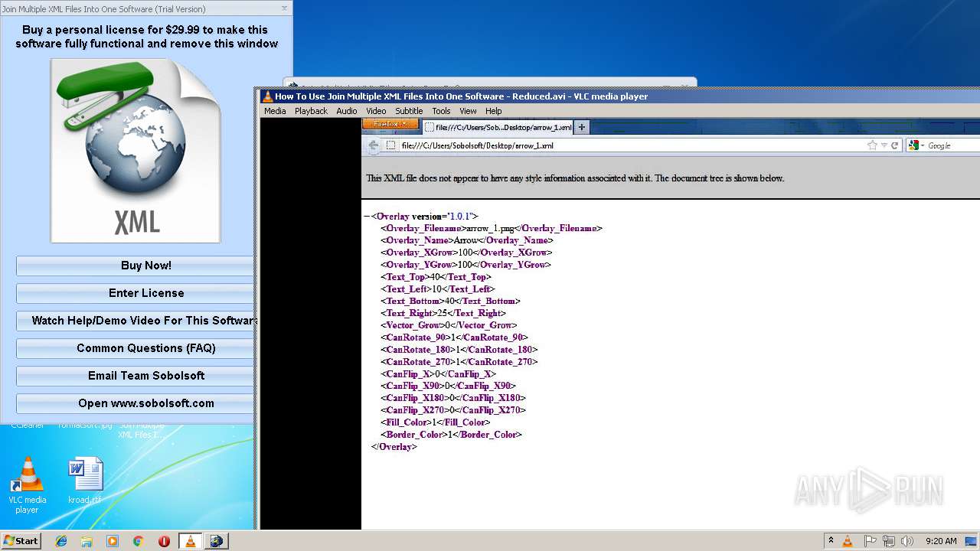980x551 pixels.
Task: Click the Vector_Grow 0 line
Action: point(447,325)
